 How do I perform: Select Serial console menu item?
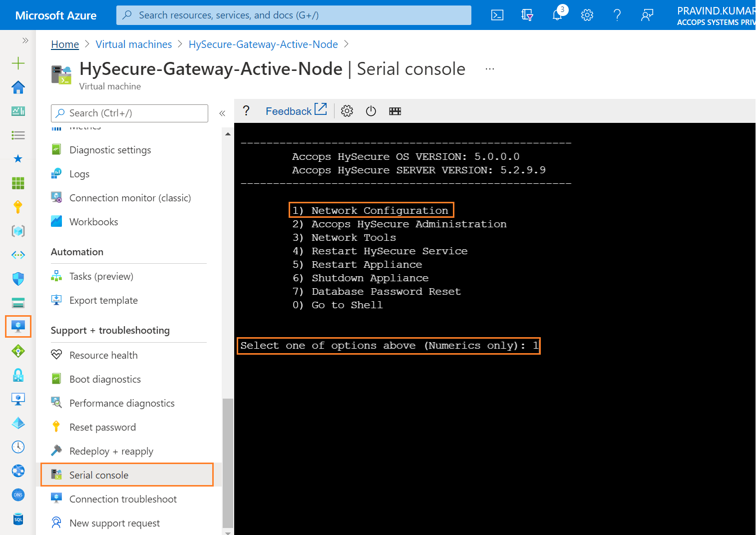(127, 475)
